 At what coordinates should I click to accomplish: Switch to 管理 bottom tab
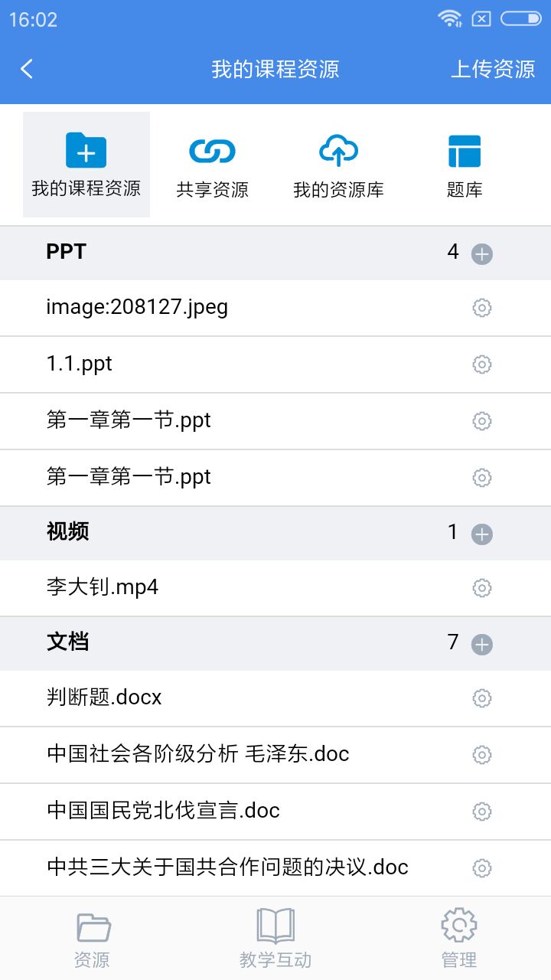tap(459, 939)
